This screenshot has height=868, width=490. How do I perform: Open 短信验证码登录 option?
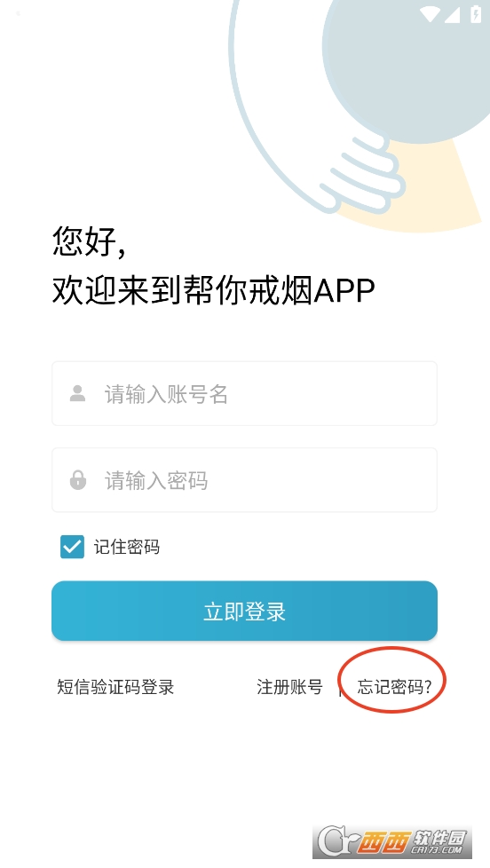click(x=115, y=687)
